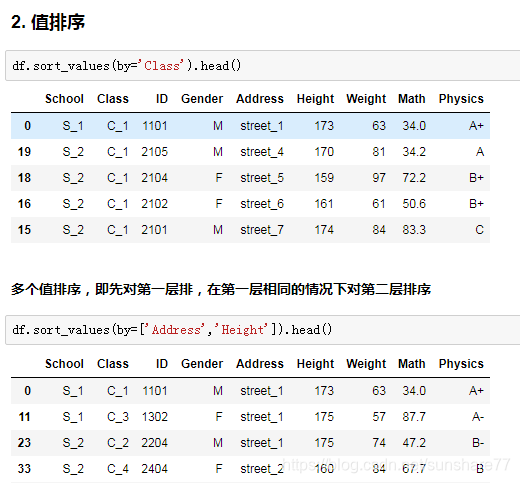
Task: Click Physics grade 'B-'
Action: pos(478,443)
